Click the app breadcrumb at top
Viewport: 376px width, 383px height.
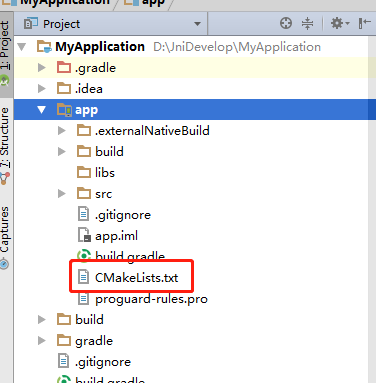click(x=145, y=3)
